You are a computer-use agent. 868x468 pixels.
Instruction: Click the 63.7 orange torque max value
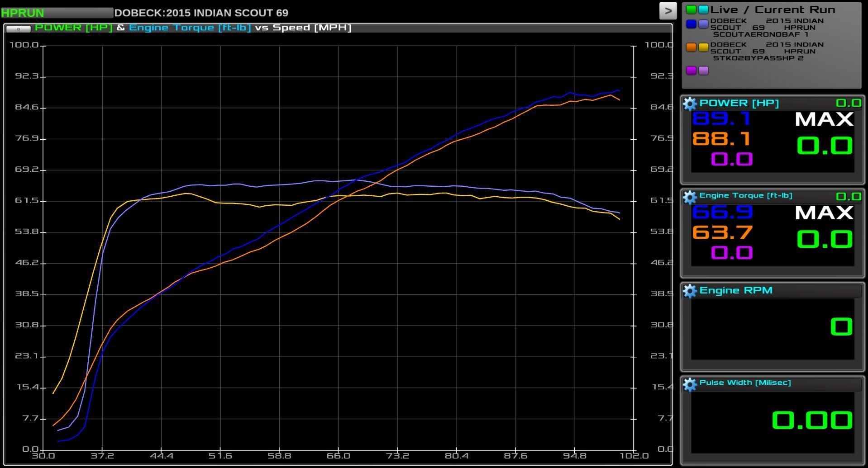click(x=722, y=232)
